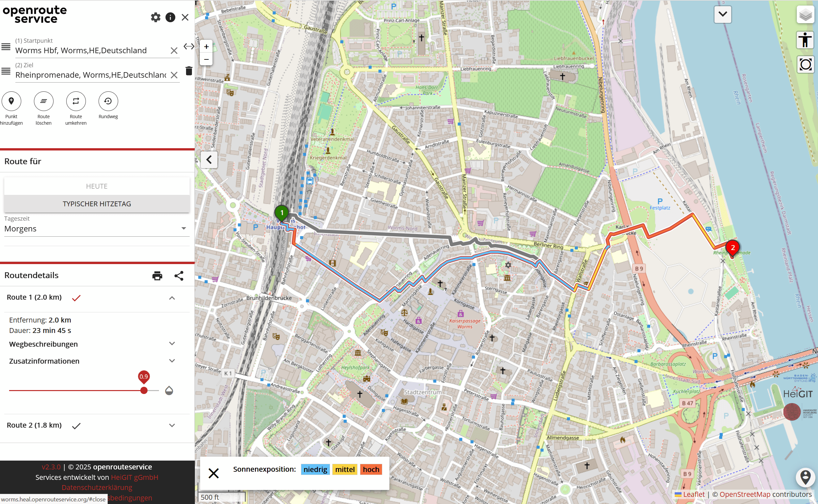Click the Ziel drag handle icon
This screenshot has height=504, width=818.
point(6,71)
